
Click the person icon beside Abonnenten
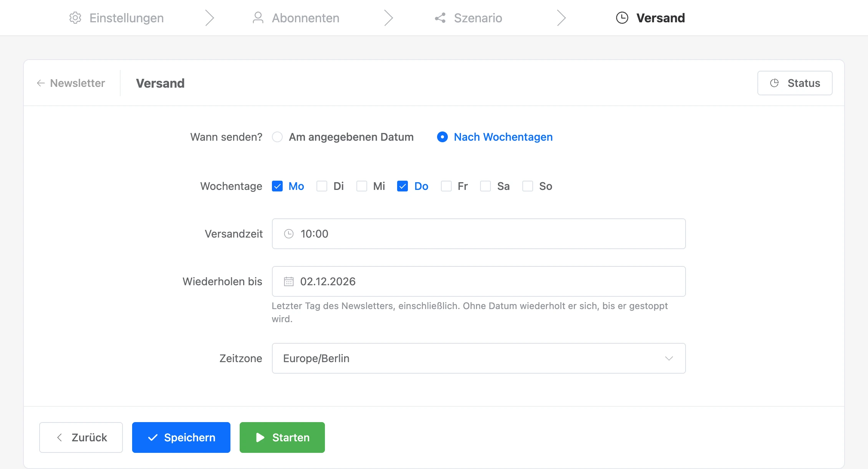click(258, 18)
